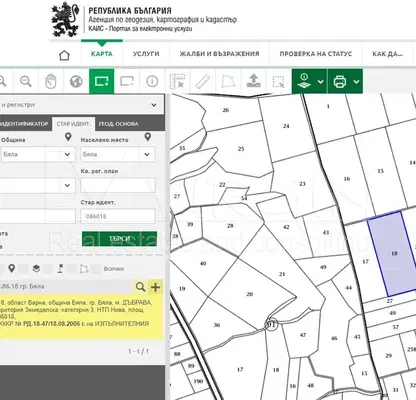Open the УСЛУГИ menu item
The image size is (416, 400).
tap(146, 54)
